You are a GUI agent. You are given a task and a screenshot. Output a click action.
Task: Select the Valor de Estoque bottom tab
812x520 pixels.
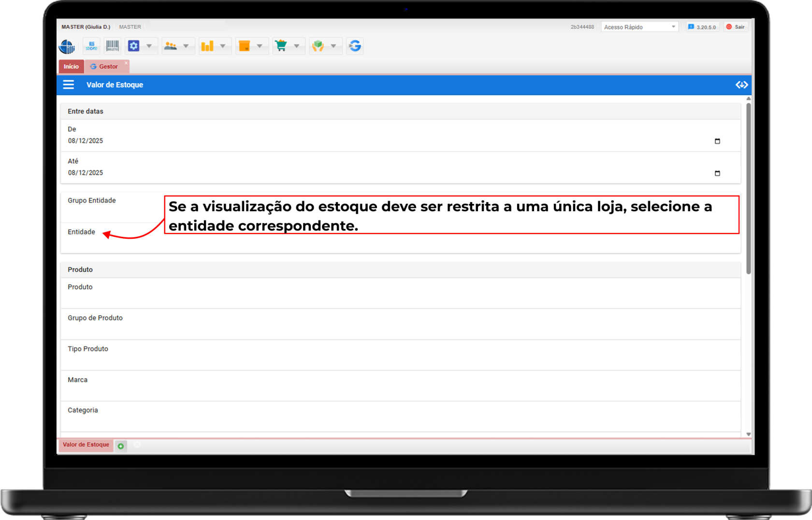[x=86, y=445]
